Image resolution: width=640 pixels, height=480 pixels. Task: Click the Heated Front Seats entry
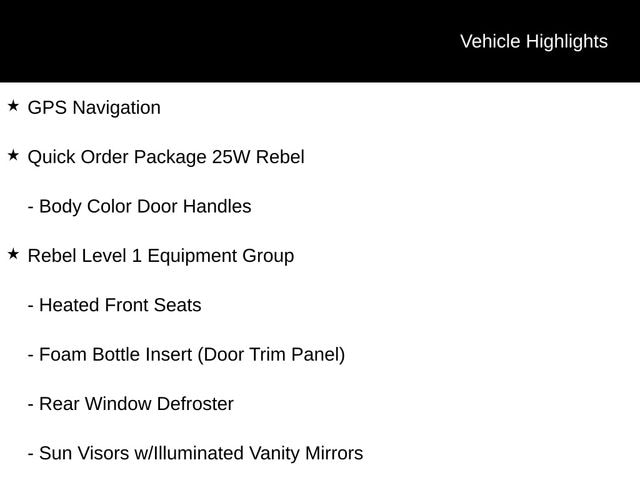click(x=115, y=305)
